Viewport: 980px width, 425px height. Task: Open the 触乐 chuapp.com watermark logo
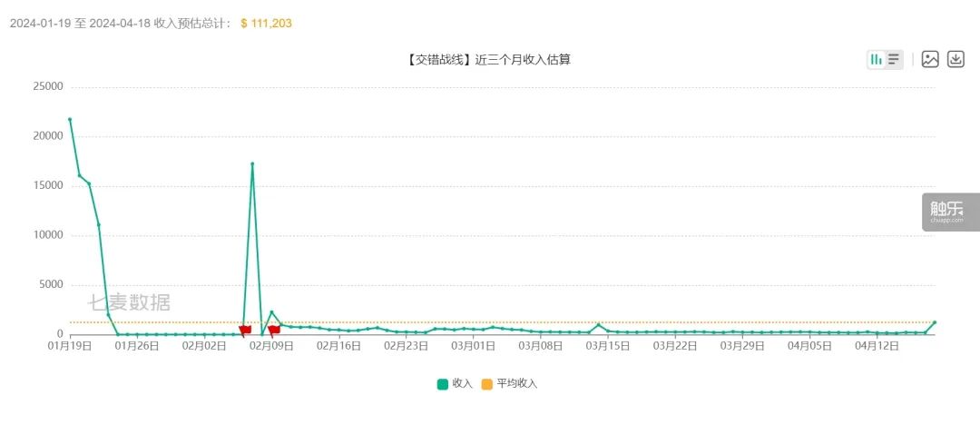pos(951,212)
